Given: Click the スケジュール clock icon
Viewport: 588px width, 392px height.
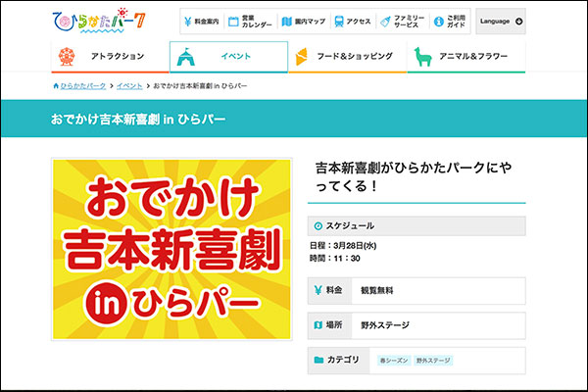Looking at the screenshot, I should (318, 225).
